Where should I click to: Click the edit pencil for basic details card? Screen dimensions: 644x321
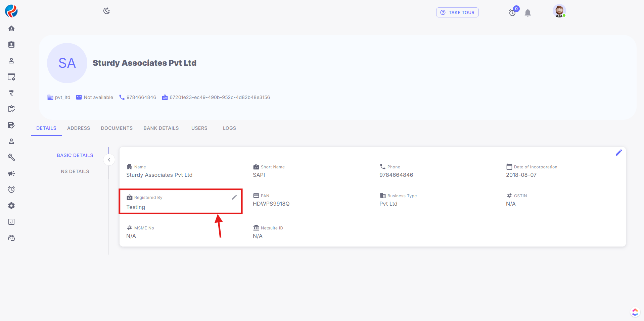(x=618, y=153)
